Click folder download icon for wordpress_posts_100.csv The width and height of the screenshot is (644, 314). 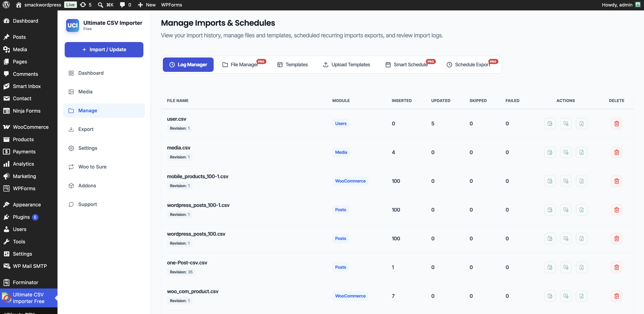(x=550, y=239)
